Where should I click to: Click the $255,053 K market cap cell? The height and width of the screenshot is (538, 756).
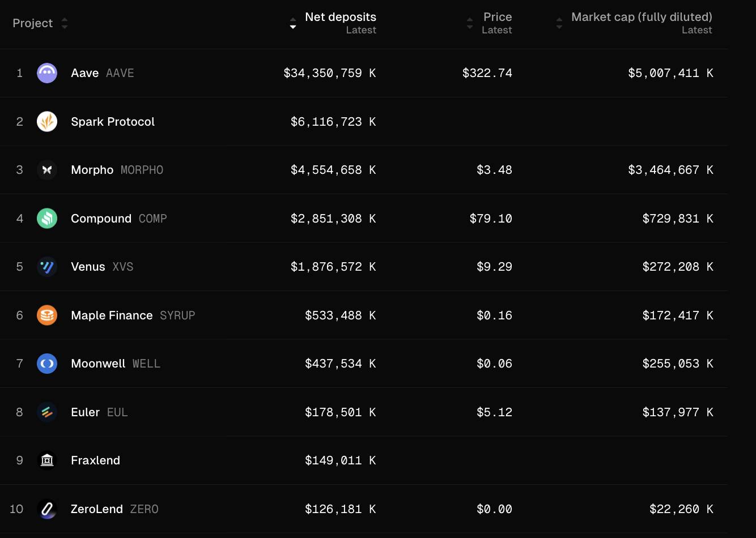(678, 364)
